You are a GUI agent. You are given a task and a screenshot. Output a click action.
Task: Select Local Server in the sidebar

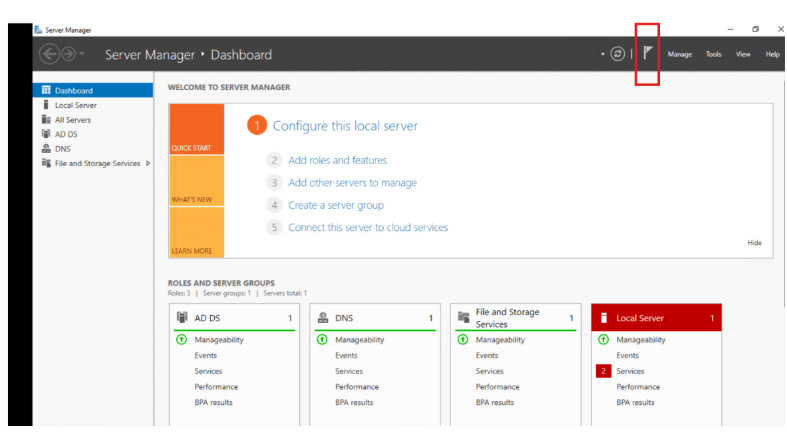[93, 105]
